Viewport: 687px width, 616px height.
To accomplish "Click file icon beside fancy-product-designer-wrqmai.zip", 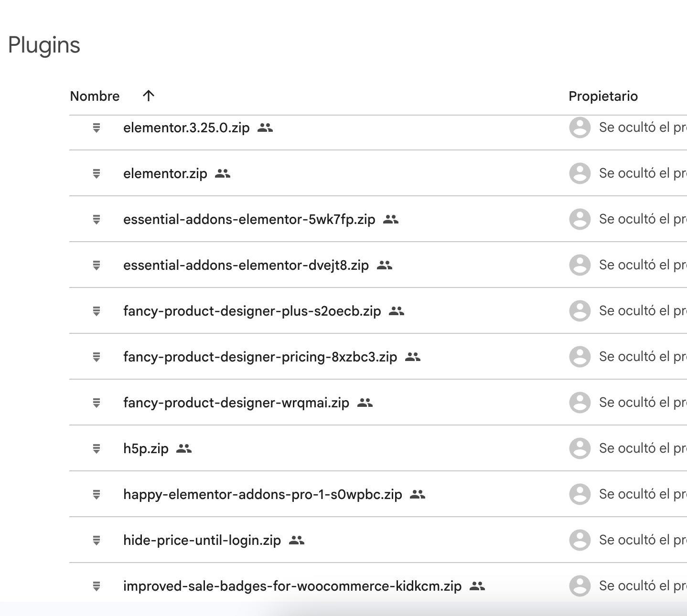I will (97, 403).
